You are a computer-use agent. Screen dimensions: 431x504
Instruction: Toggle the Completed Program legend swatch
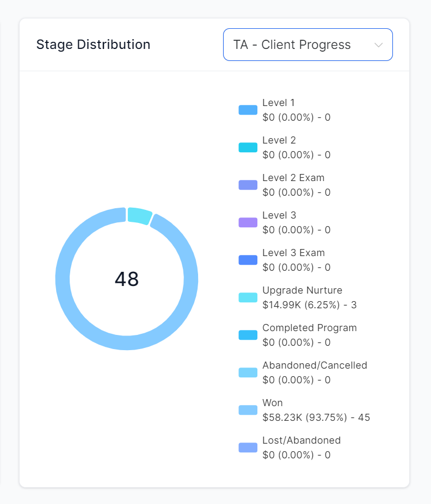click(248, 335)
